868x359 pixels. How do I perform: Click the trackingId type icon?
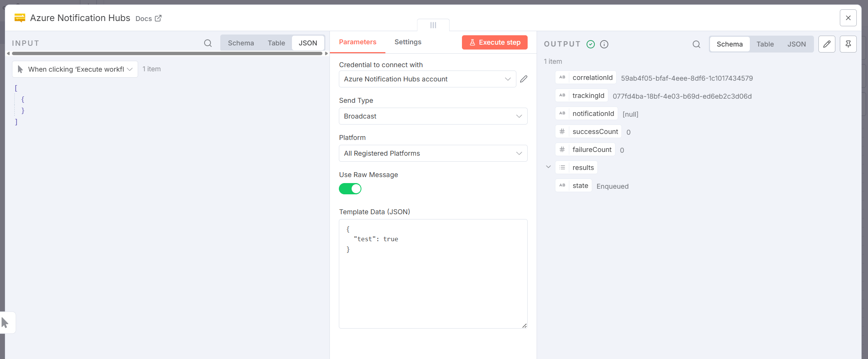coord(562,95)
